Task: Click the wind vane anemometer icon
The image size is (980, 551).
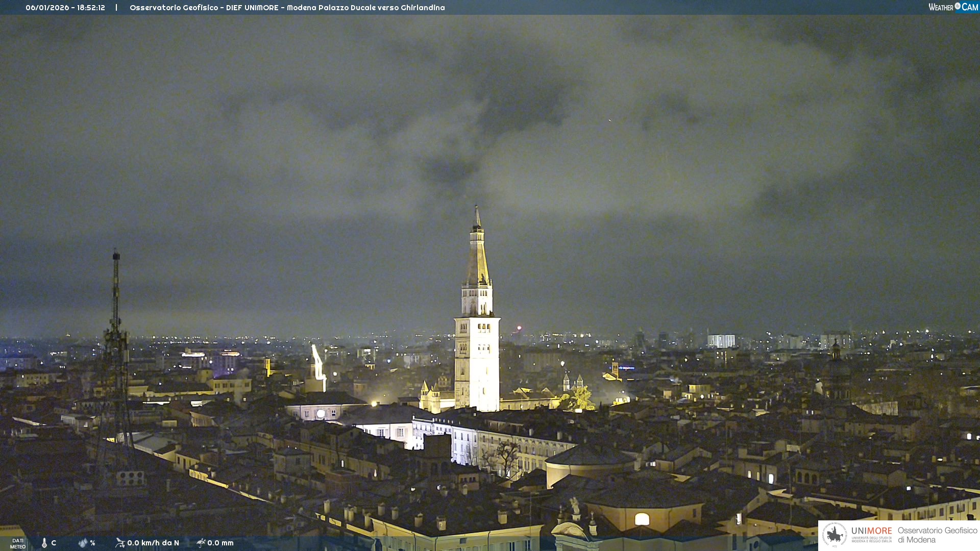Action: 120,543
